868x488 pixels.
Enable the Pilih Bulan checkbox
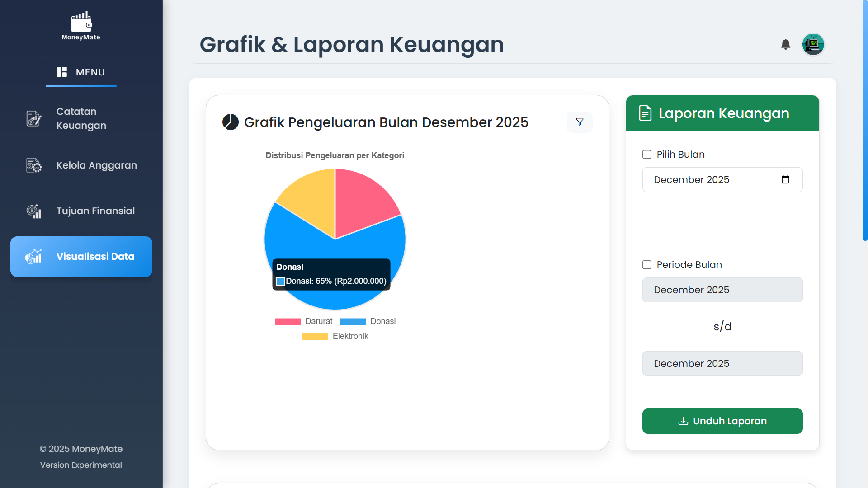point(647,155)
